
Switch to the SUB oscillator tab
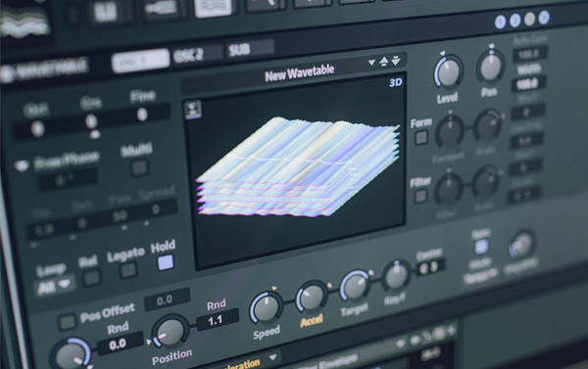250,49
